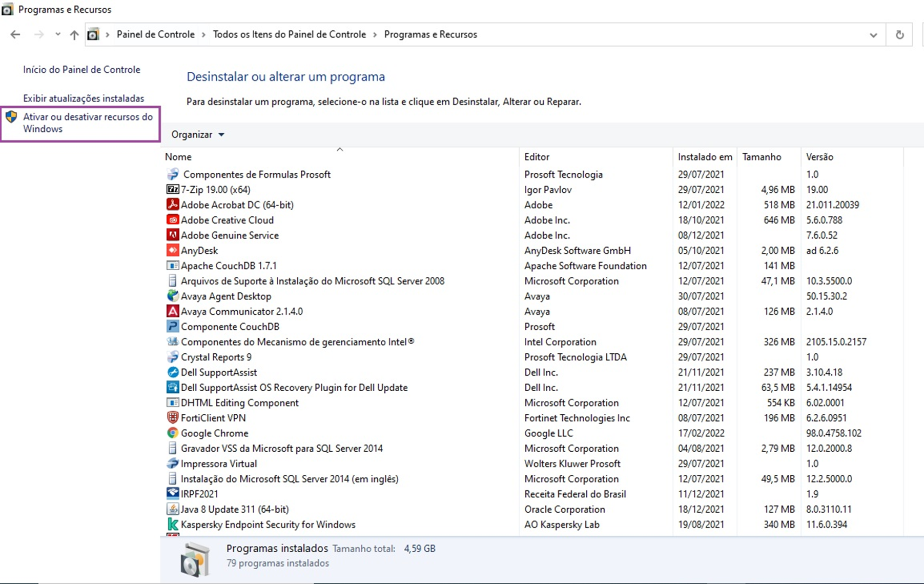Refresh the Programas e Recursos view
The height and width of the screenshot is (584, 924).
[899, 35]
